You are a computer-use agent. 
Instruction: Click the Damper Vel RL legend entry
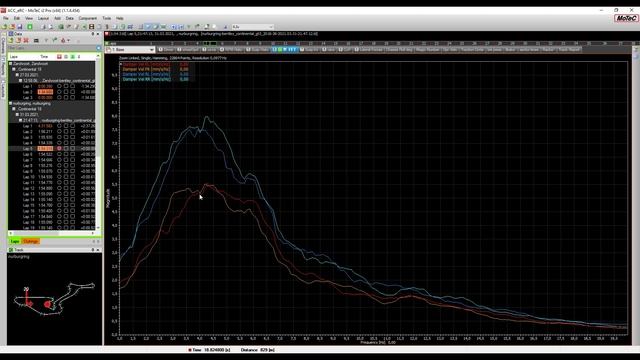(x=155, y=74)
